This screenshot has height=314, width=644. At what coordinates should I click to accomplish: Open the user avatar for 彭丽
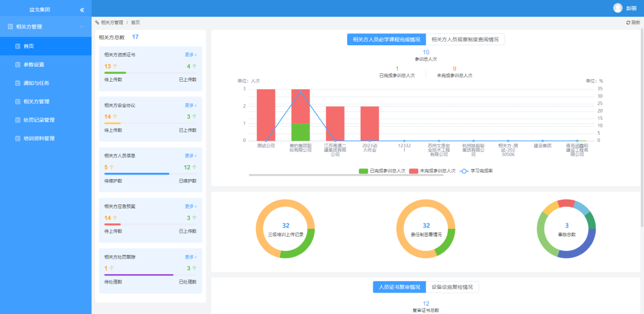click(617, 8)
